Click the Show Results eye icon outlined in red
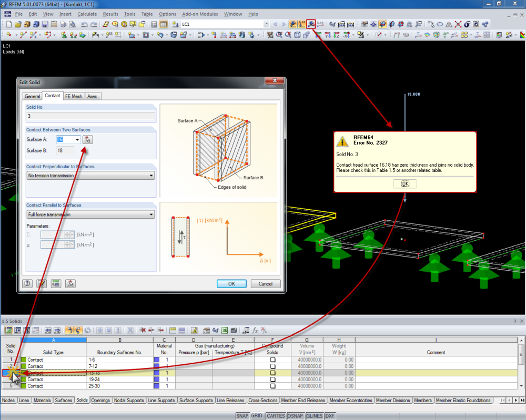 click(311, 24)
